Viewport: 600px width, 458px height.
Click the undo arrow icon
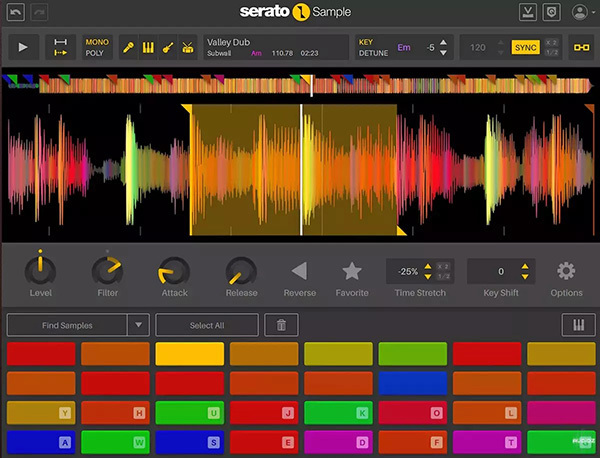tap(16, 13)
